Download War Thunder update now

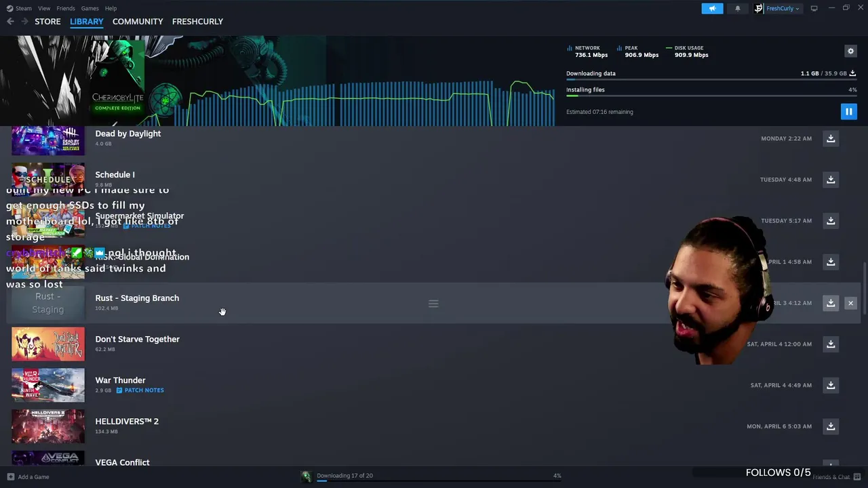tap(831, 385)
